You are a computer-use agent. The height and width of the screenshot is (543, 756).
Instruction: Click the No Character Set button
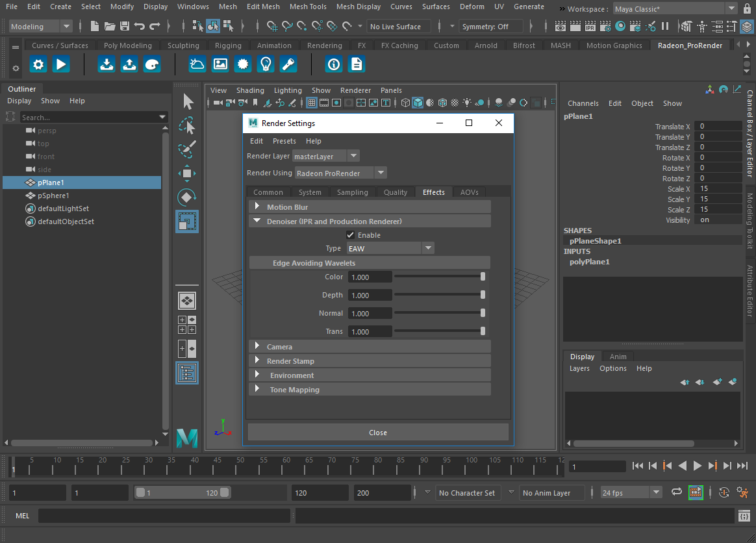pos(467,493)
